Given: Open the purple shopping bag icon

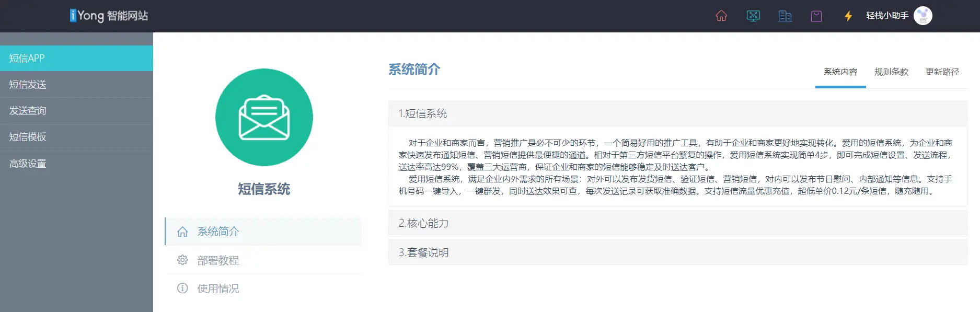Looking at the screenshot, I should pyautogui.click(x=816, y=16).
